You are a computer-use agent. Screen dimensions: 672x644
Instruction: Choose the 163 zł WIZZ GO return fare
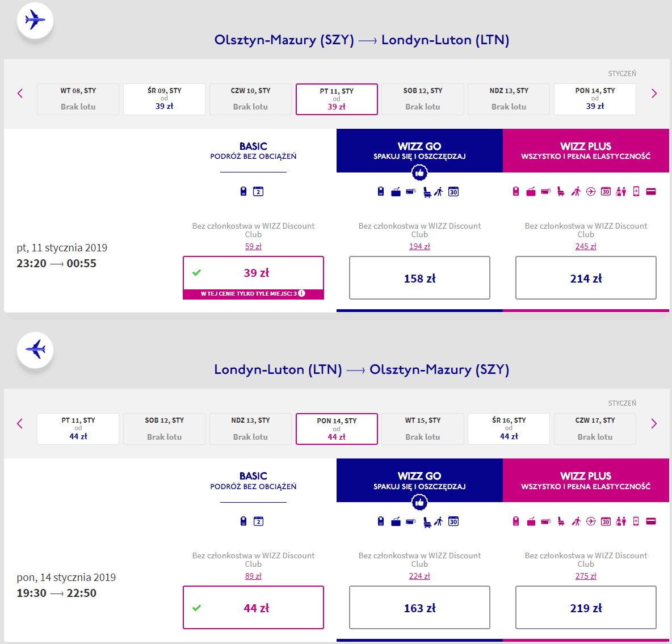[x=419, y=608]
